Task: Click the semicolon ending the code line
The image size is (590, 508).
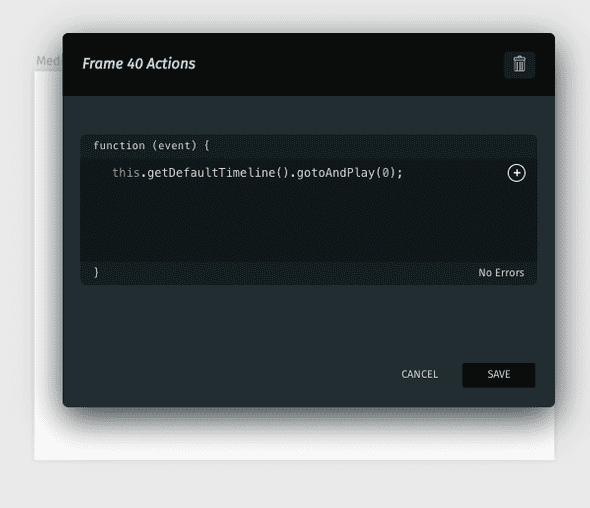Action: click(400, 173)
